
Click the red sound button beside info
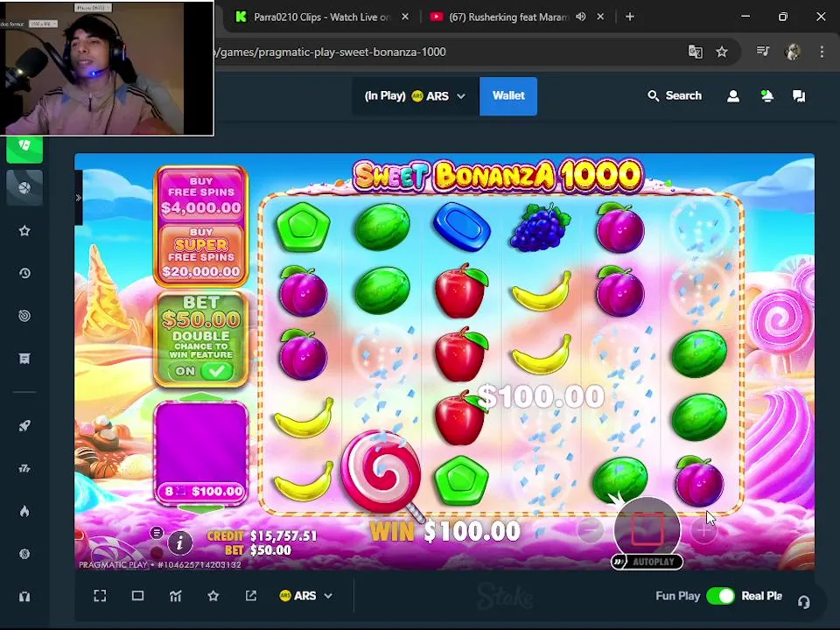click(x=157, y=552)
